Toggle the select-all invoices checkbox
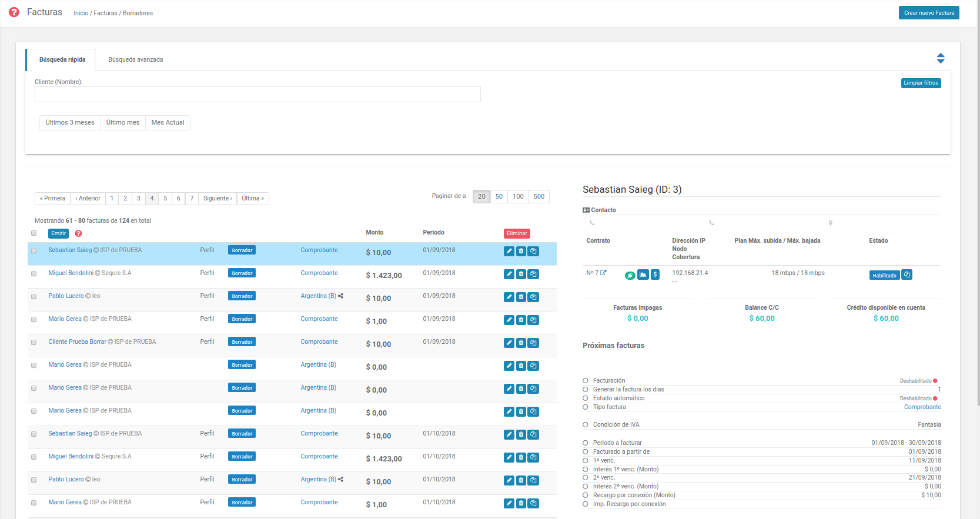This screenshot has height=519, width=980. [x=34, y=233]
